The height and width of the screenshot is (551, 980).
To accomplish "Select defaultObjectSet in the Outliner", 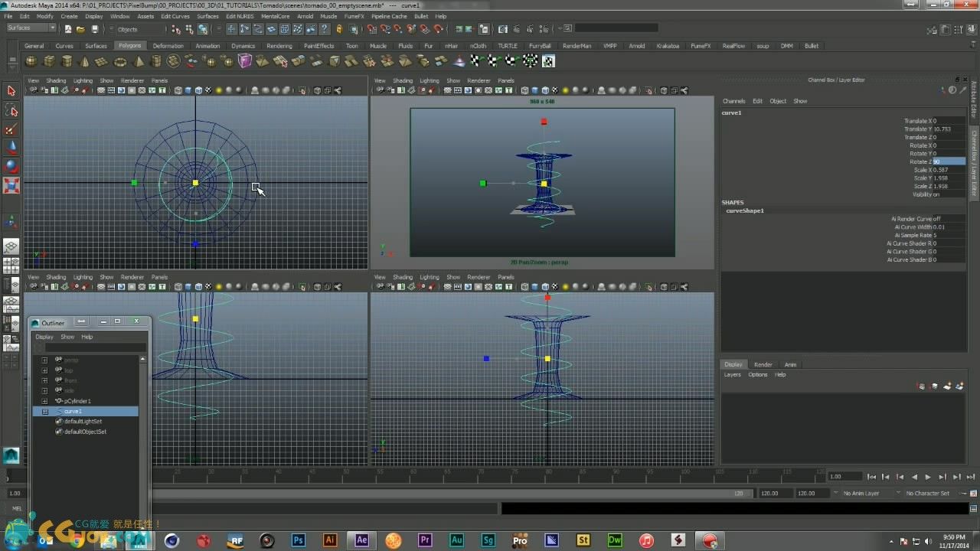I will (x=85, y=432).
